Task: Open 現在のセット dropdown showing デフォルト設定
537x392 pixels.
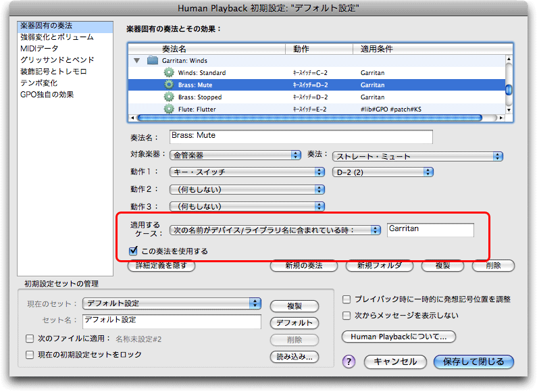Action: [172, 303]
